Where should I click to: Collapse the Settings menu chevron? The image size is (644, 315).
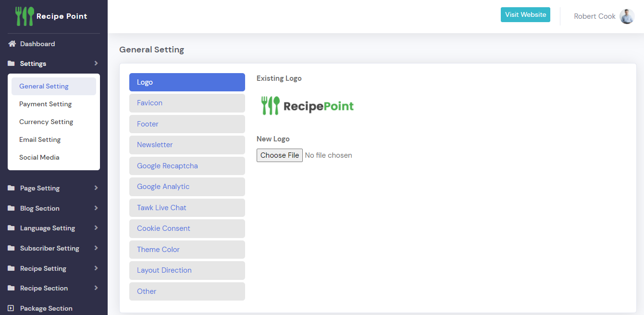(96, 63)
